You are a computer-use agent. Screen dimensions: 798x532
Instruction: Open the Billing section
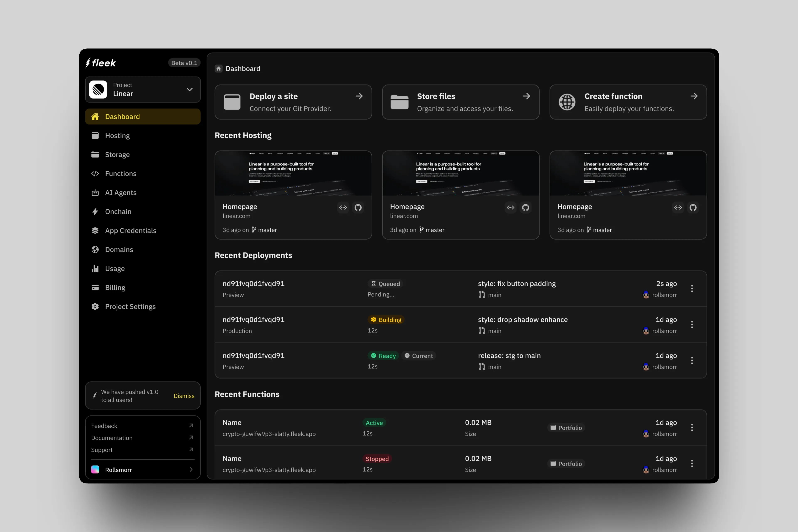pos(115,287)
